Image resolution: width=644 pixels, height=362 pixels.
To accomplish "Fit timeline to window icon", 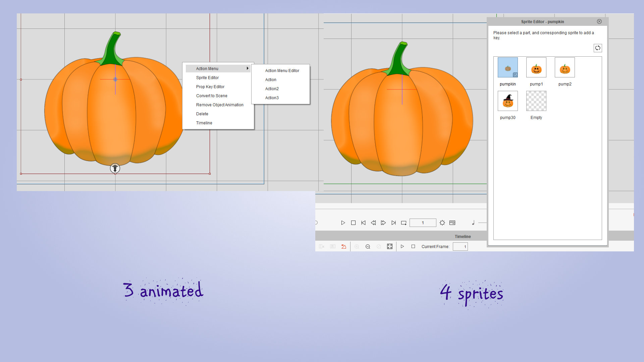I will (x=390, y=247).
